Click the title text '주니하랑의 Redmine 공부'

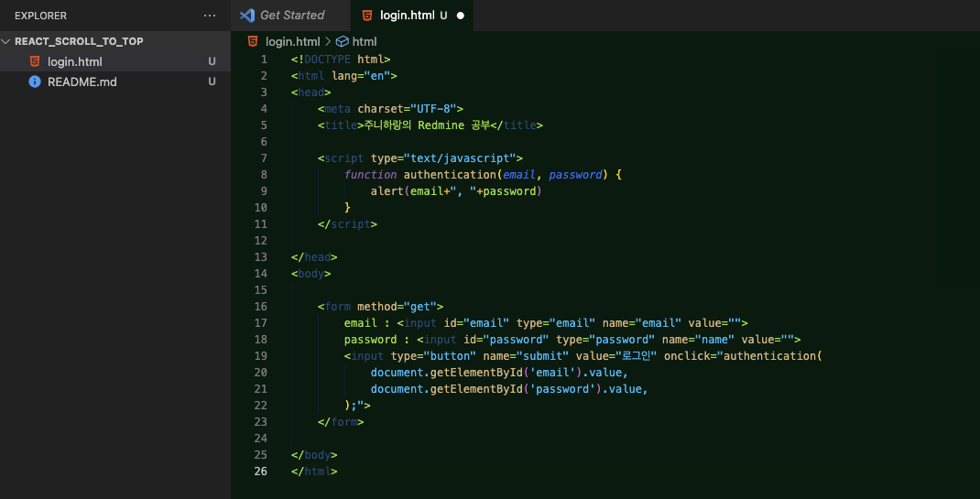pos(427,125)
